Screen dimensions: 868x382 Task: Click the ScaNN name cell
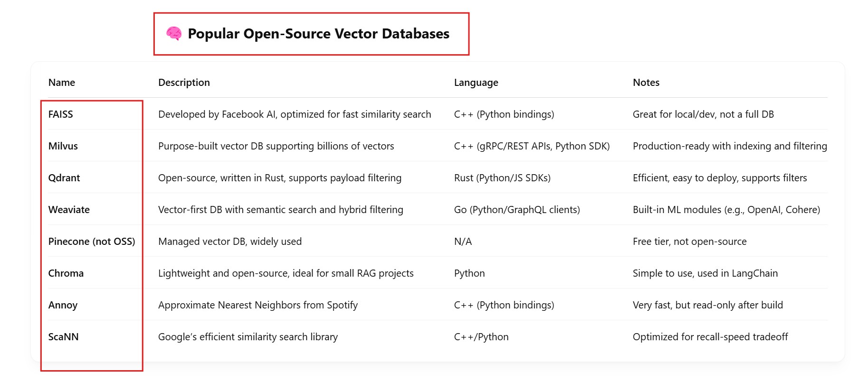(63, 337)
